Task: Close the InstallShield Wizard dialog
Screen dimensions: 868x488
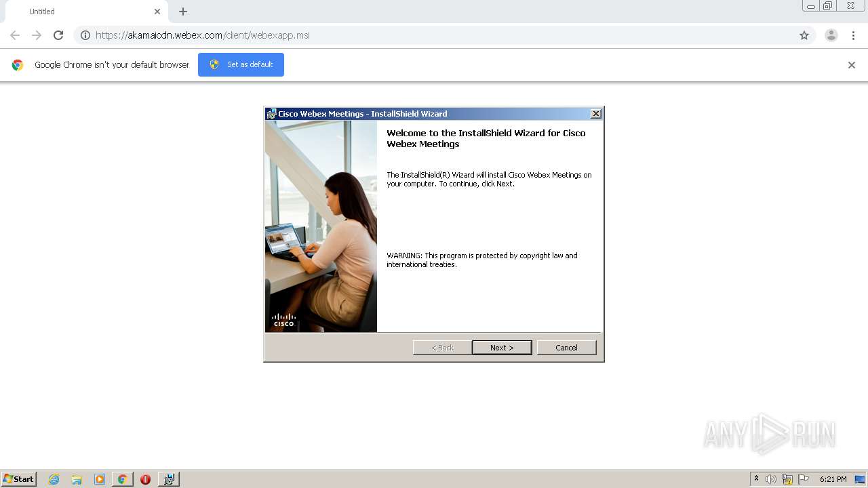Action: tap(595, 114)
